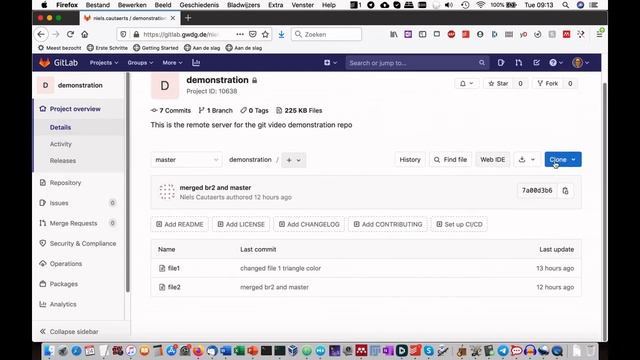This screenshot has height=360, width=640.
Task: Click Firefox back arrow button
Action: [x=41, y=34]
